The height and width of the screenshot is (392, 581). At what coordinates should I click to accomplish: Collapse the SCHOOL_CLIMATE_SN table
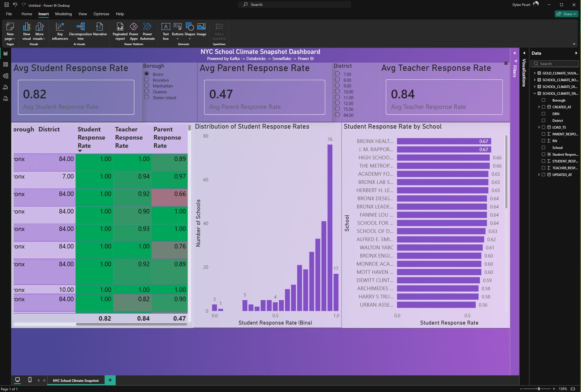pyautogui.click(x=535, y=93)
